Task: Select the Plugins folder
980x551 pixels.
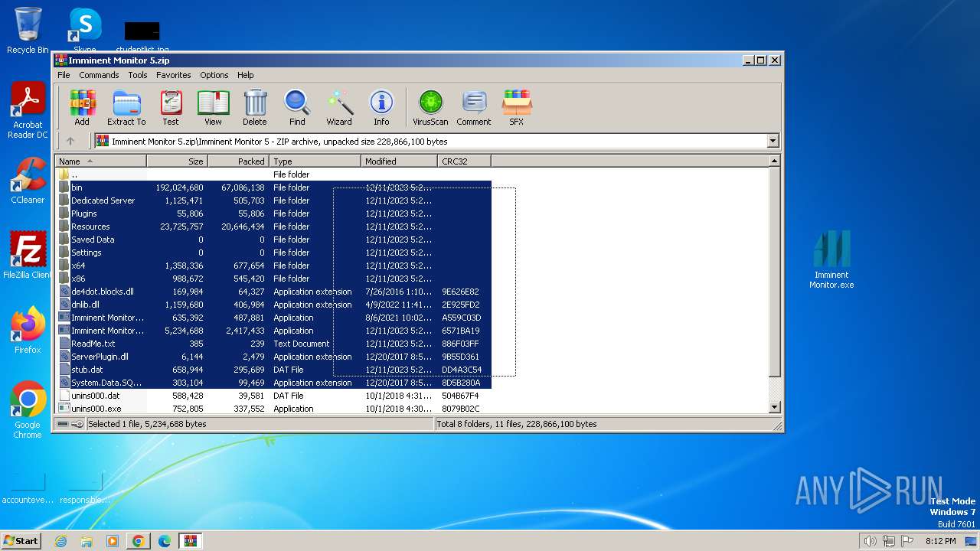Action: [273, 214]
